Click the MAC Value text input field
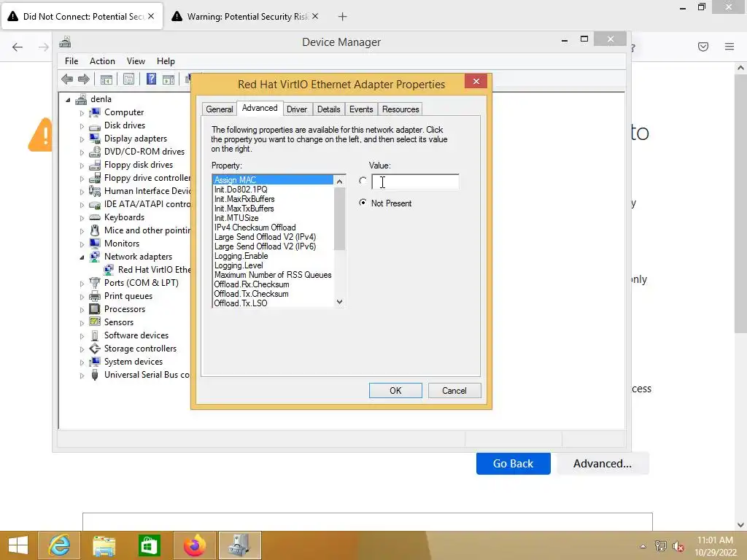This screenshot has width=747, height=560. click(x=415, y=182)
